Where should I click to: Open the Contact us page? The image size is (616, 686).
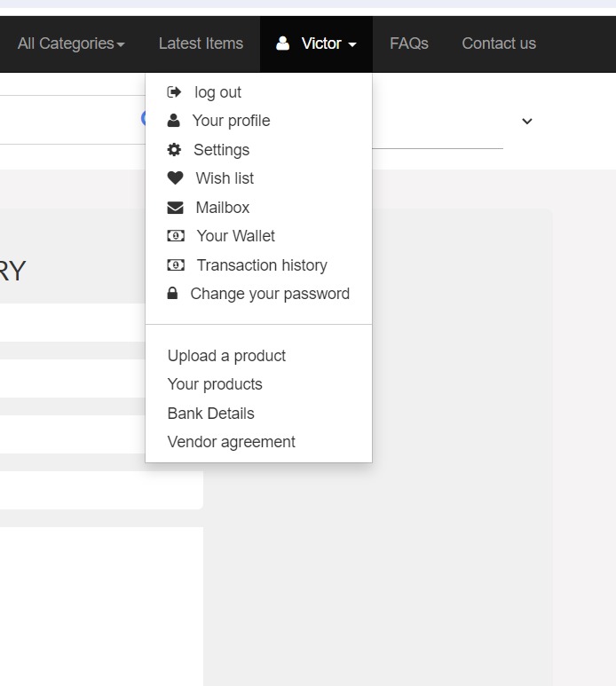[499, 43]
